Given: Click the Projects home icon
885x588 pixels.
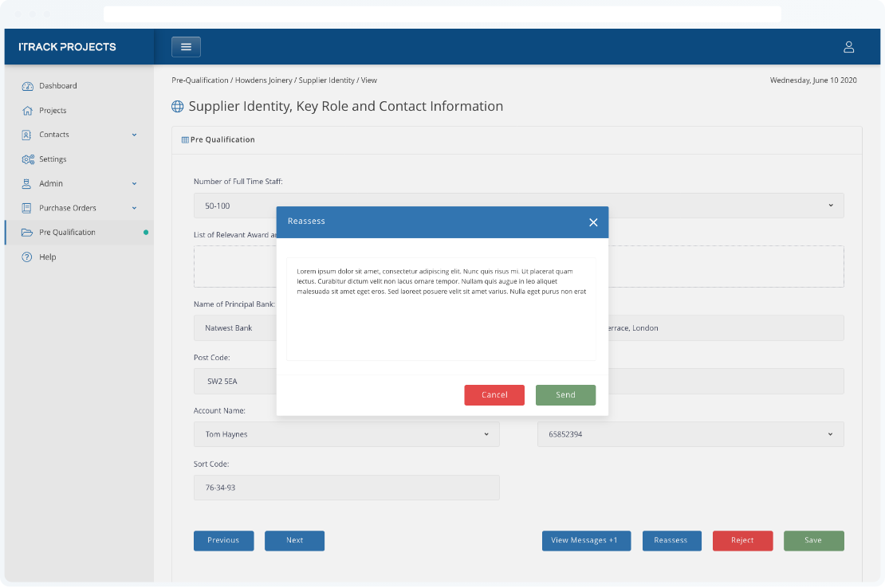Looking at the screenshot, I should click(27, 111).
